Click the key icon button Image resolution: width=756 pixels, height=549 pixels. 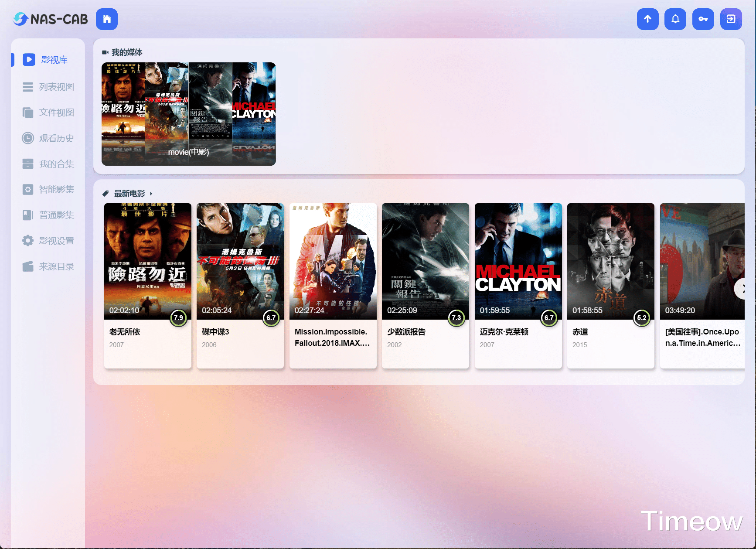(x=703, y=19)
